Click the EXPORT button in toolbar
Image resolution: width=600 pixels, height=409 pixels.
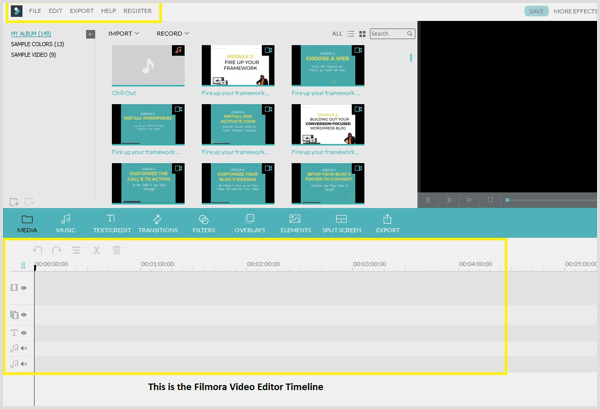387,224
